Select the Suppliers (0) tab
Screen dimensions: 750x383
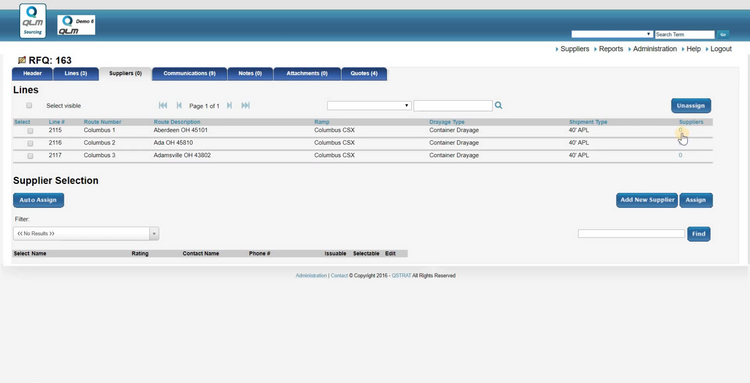tap(125, 74)
